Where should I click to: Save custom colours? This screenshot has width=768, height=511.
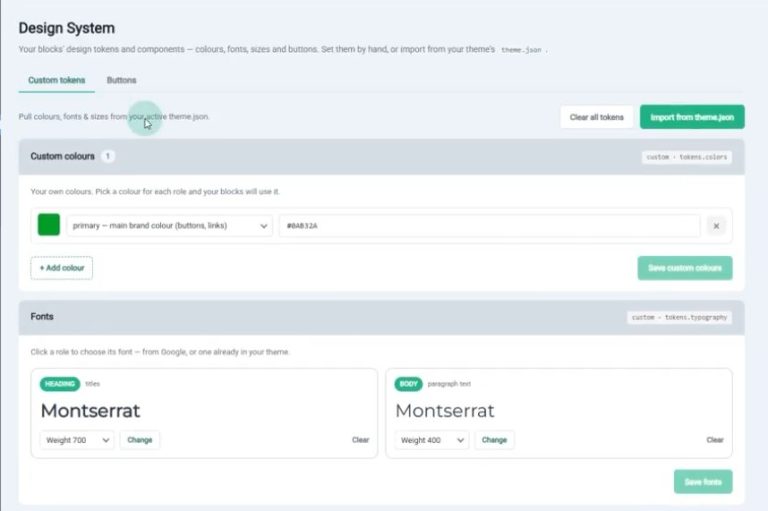[685, 268]
